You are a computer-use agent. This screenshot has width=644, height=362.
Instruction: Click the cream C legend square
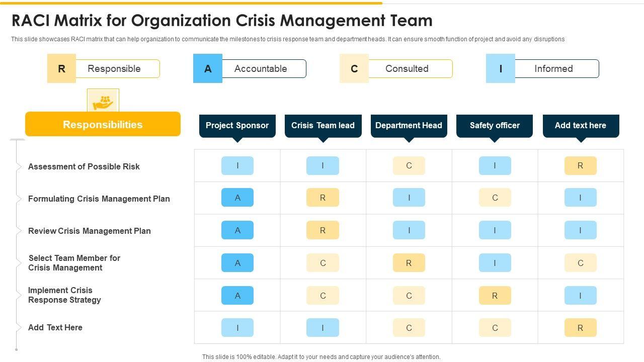pos(354,69)
